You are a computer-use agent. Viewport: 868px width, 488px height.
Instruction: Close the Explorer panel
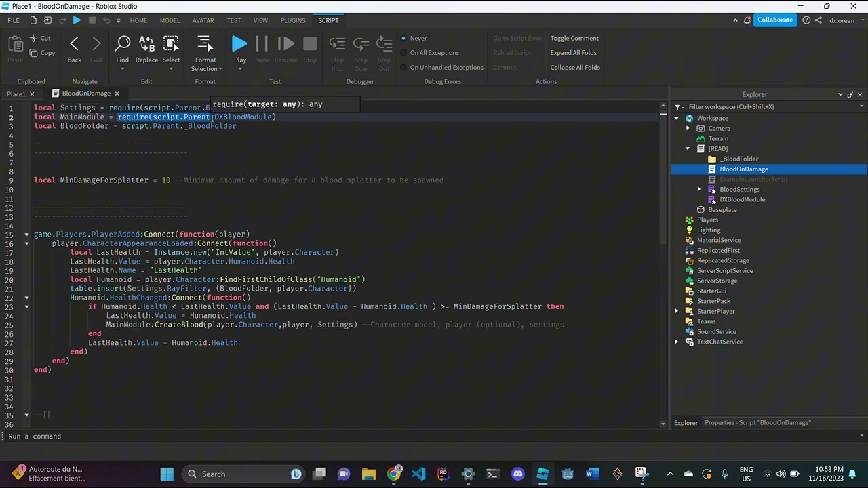[860, 94]
